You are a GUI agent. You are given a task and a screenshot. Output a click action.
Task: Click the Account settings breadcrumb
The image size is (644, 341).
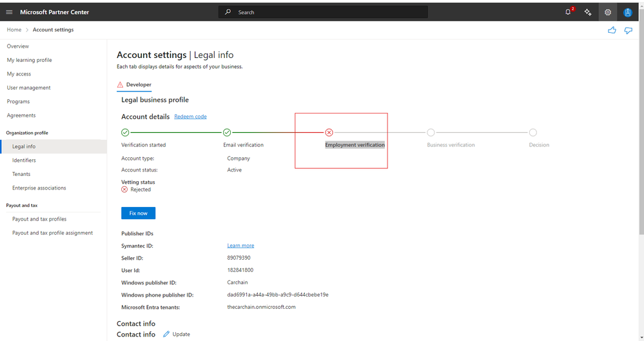(x=53, y=30)
